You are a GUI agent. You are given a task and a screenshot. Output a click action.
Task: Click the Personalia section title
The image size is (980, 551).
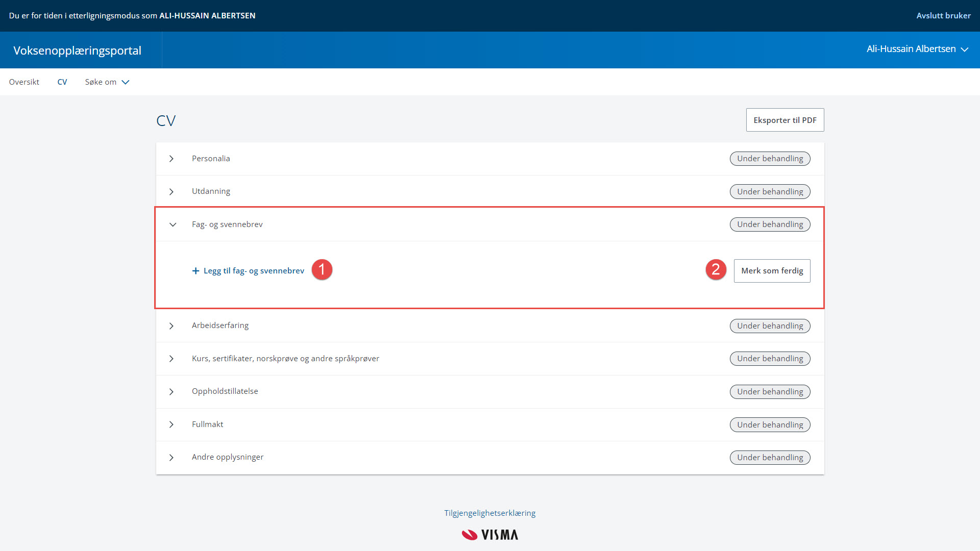click(x=211, y=159)
